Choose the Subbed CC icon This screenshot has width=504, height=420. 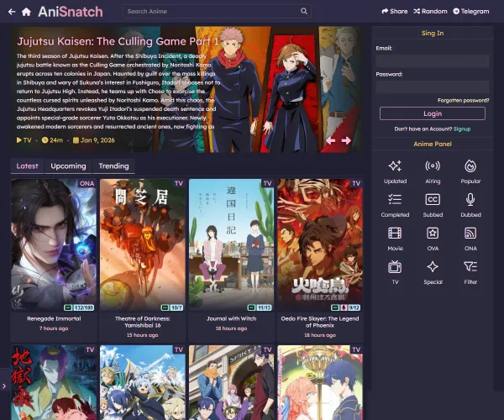coord(433,199)
